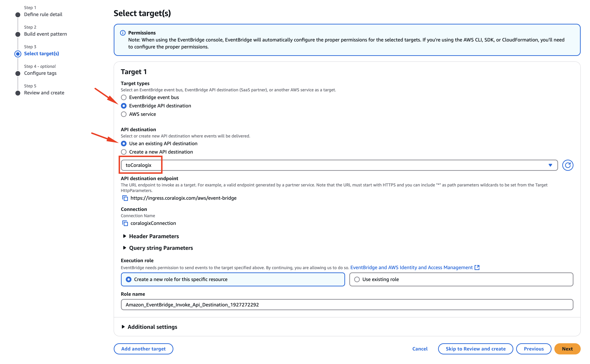Image resolution: width=590 pixels, height=364 pixels.
Task: Click the orange Next button
Action: (x=567, y=349)
